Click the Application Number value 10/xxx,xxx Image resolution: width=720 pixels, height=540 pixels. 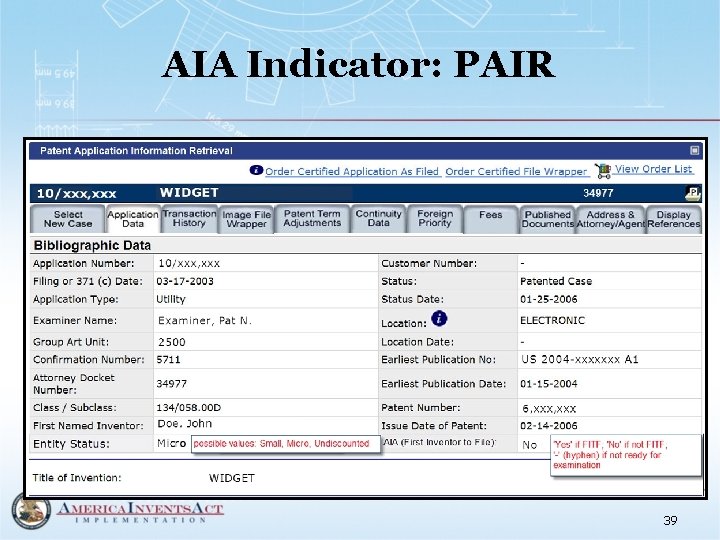[189, 264]
